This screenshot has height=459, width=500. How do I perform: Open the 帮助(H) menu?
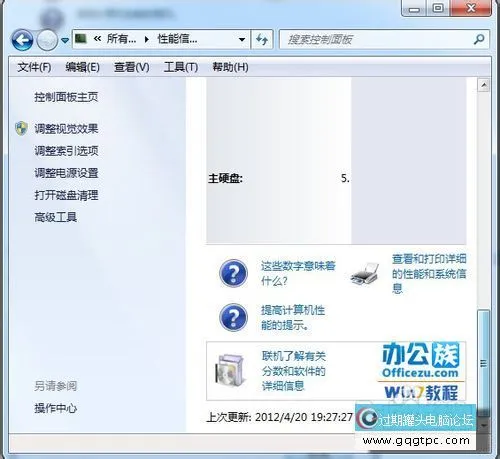click(230, 67)
